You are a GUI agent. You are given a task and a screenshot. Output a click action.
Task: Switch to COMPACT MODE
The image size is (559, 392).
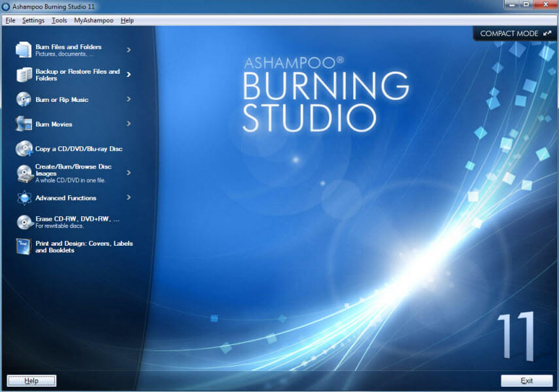pyautogui.click(x=515, y=33)
